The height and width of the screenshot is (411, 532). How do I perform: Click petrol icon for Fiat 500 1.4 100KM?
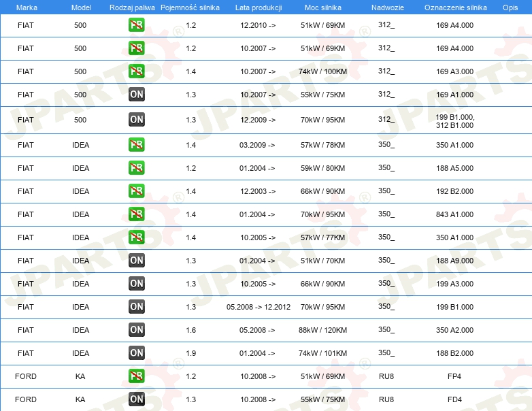pos(136,71)
